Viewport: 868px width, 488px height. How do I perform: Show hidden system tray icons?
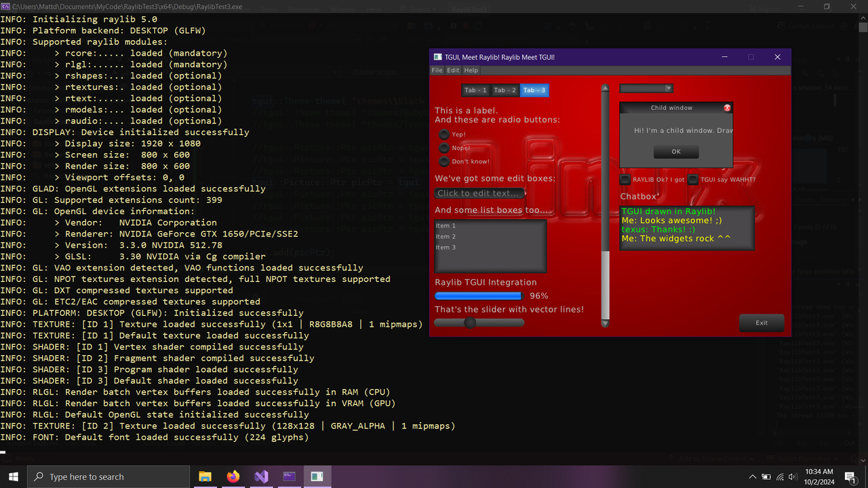tap(752, 477)
